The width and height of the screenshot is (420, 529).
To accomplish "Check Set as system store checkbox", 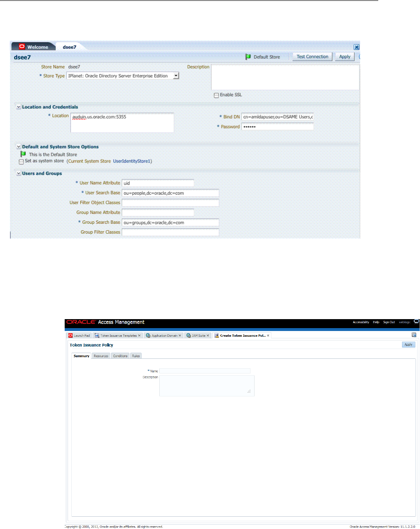I will 21,162.
